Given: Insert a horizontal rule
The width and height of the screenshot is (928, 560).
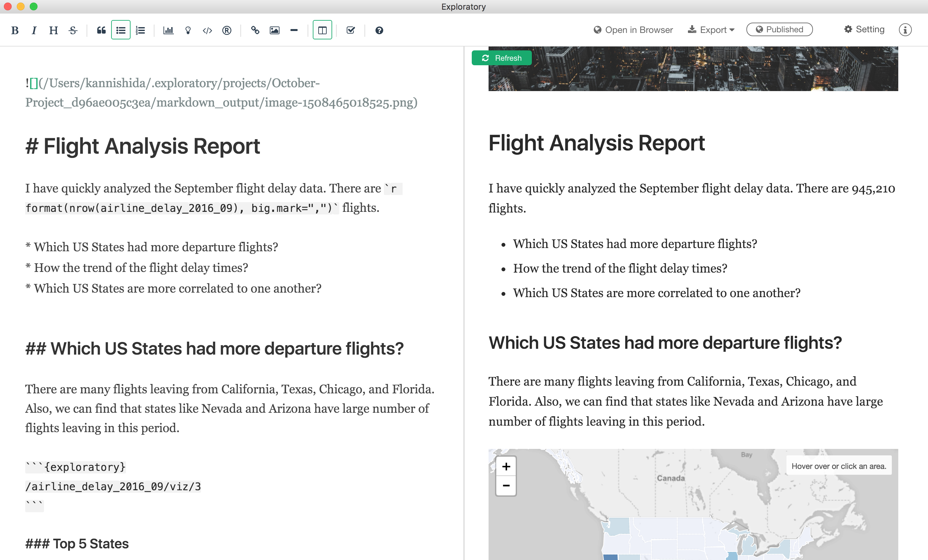Looking at the screenshot, I should tap(294, 30).
